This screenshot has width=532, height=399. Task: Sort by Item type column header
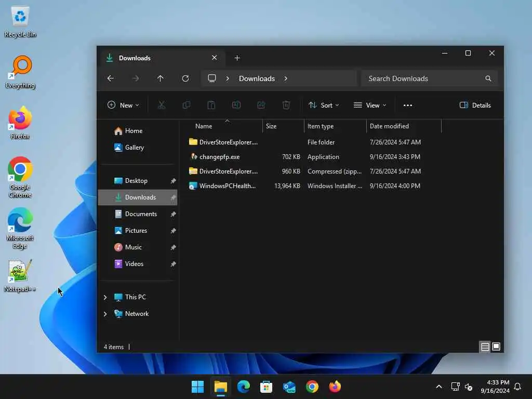320,126
